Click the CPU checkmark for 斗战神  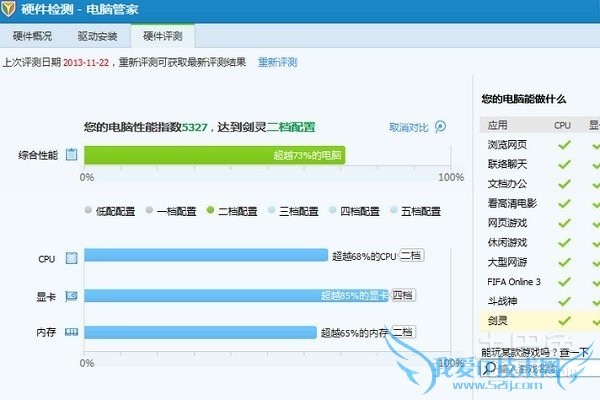(x=564, y=302)
